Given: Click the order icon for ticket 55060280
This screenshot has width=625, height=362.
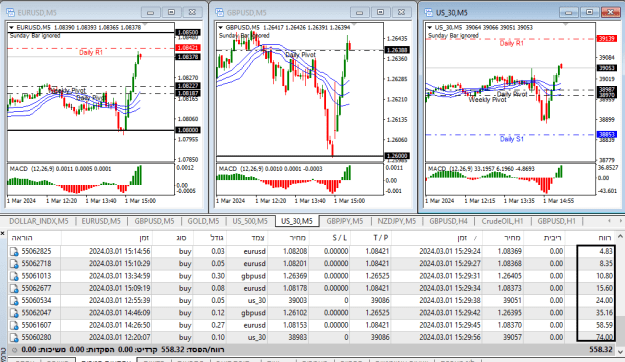Looking at the screenshot, I should [x=14, y=338].
